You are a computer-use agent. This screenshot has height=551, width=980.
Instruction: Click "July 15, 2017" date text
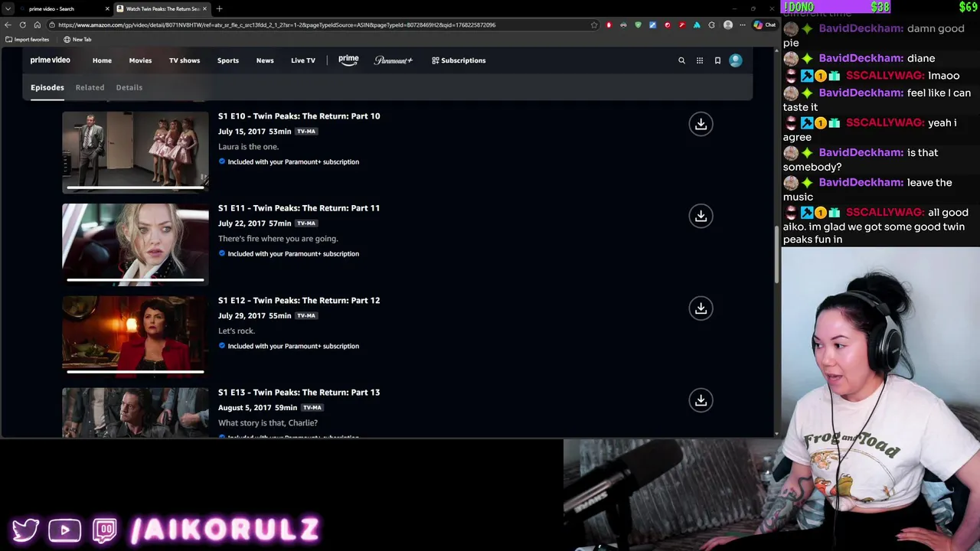pos(242,132)
